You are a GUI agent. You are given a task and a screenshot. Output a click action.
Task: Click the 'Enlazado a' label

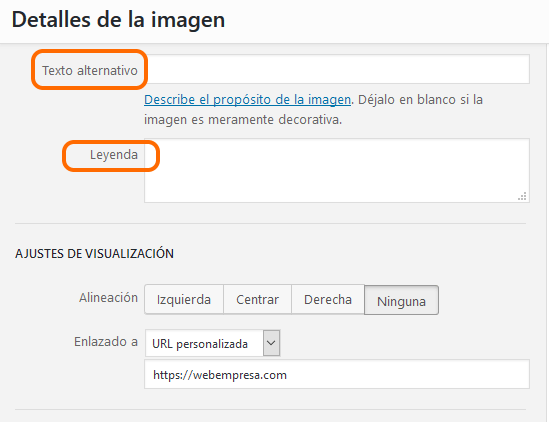click(106, 341)
